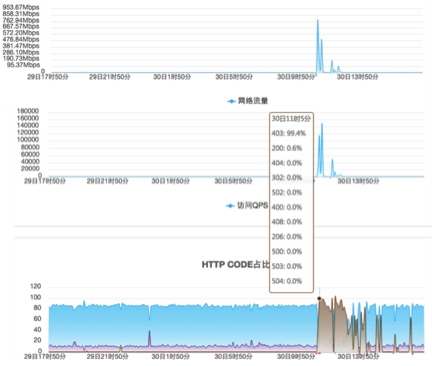Click the hovered data point on HTTP CODE chart
The image size is (432, 366).
[x=319, y=299]
